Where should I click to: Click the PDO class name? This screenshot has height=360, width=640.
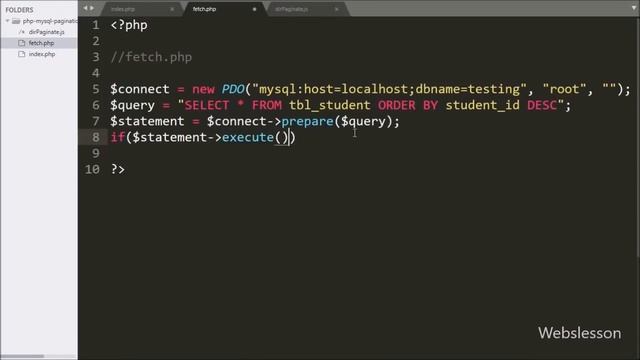pyautogui.click(x=233, y=89)
